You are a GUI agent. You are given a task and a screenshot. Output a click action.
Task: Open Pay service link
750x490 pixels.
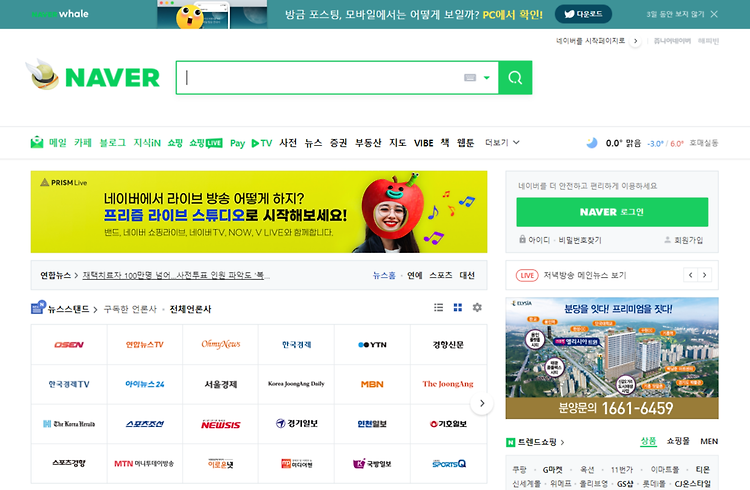[237, 143]
